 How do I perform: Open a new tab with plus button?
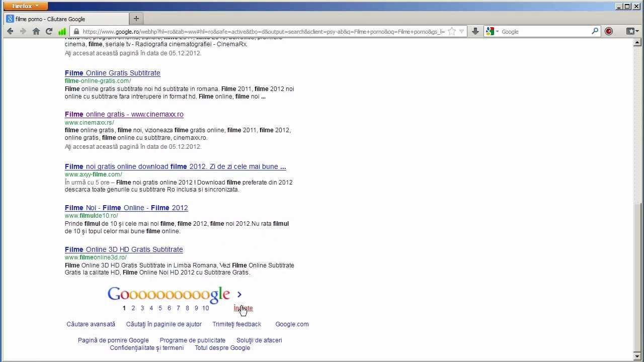point(136,19)
